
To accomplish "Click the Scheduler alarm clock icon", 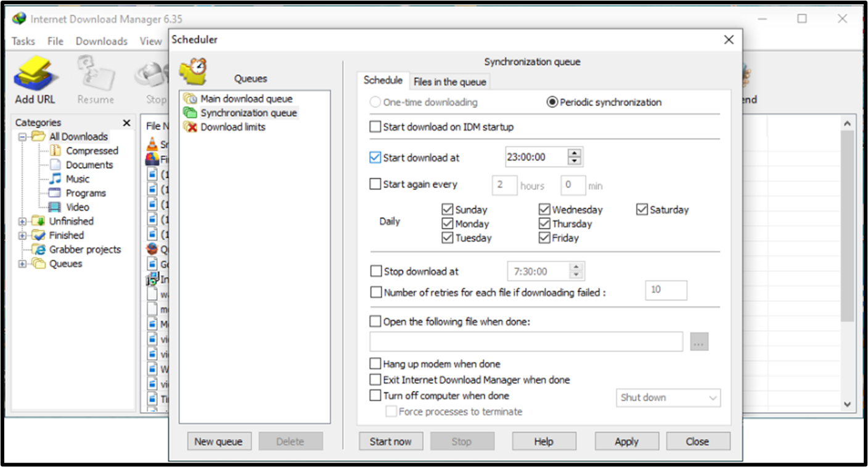I will pyautogui.click(x=194, y=72).
